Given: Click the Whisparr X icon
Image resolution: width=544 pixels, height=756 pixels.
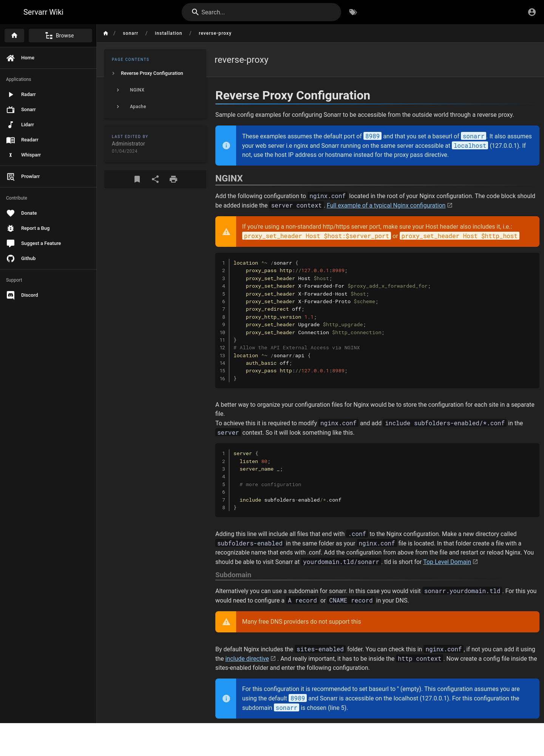Looking at the screenshot, I should tap(11, 155).
